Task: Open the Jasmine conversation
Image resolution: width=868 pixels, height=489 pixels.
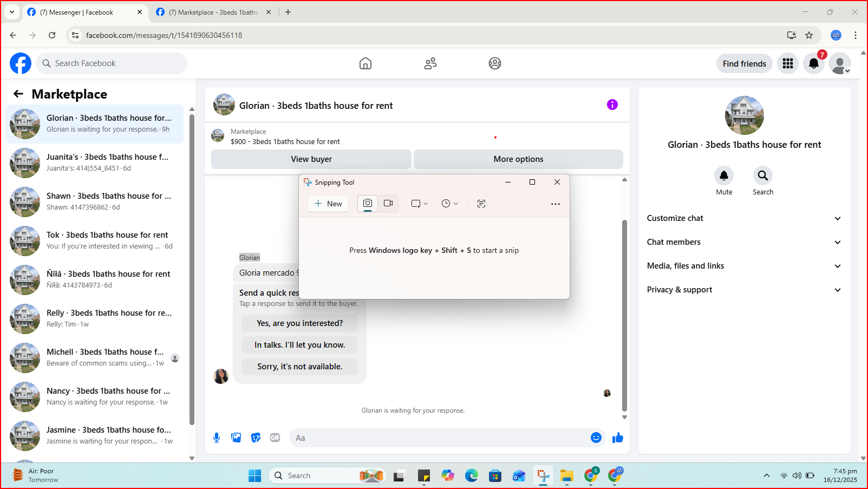Action: pos(95,435)
